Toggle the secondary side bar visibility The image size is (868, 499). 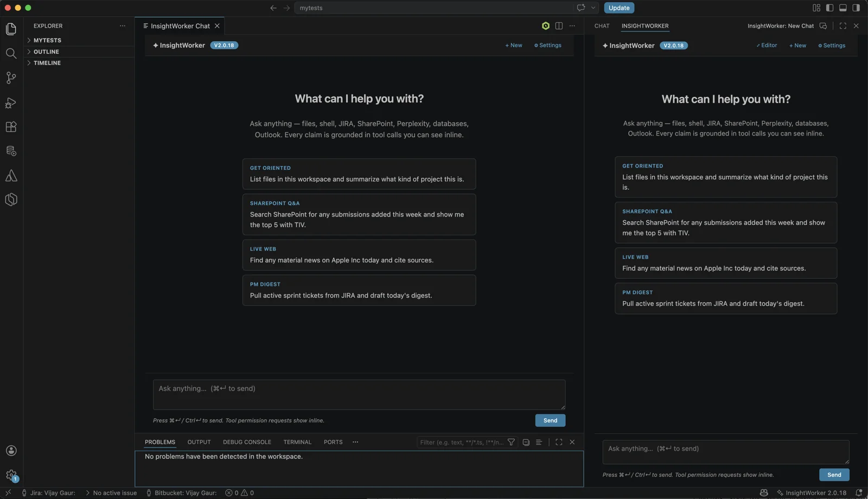(856, 8)
